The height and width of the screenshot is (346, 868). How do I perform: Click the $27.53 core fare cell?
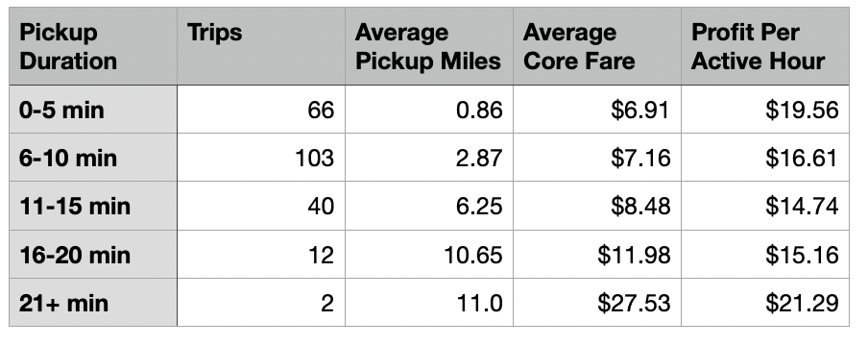coord(597,303)
